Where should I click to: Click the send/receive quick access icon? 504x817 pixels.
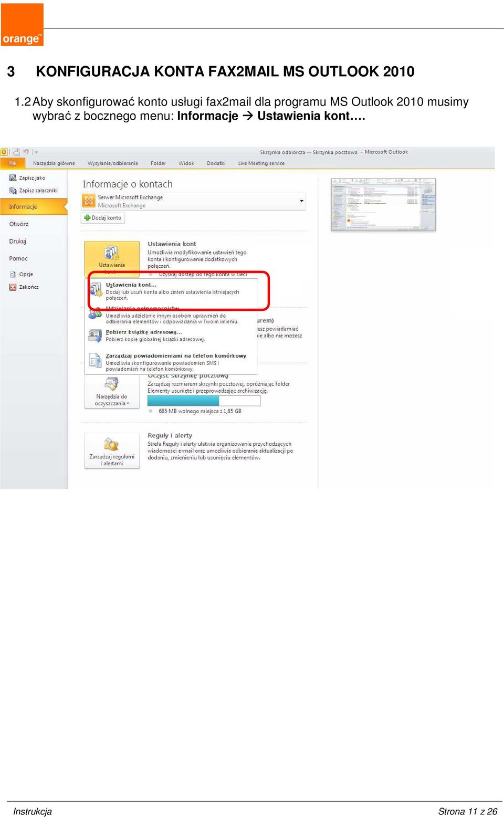[x=16, y=152]
